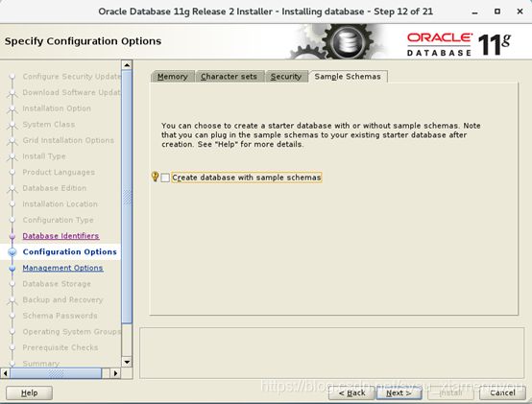Click the System Class step text
Image resolution: width=532 pixels, height=404 pixels.
[x=49, y=125]
